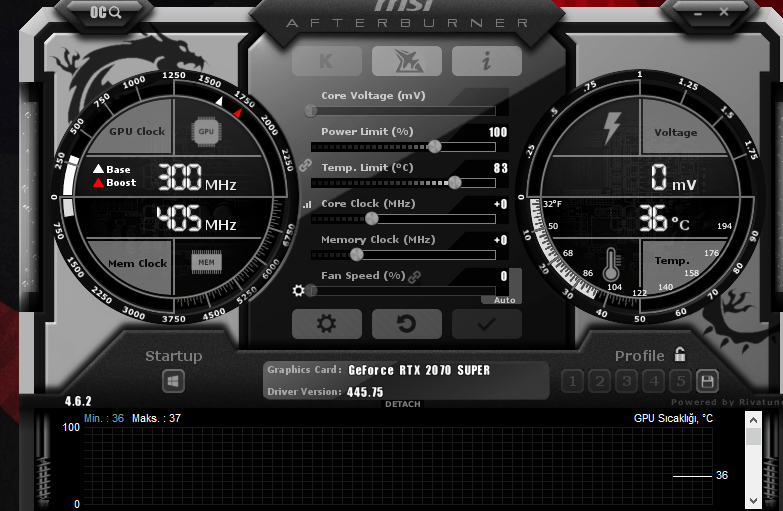Click the Kombustor K button
783x511 pixels.
click(327, 61)
